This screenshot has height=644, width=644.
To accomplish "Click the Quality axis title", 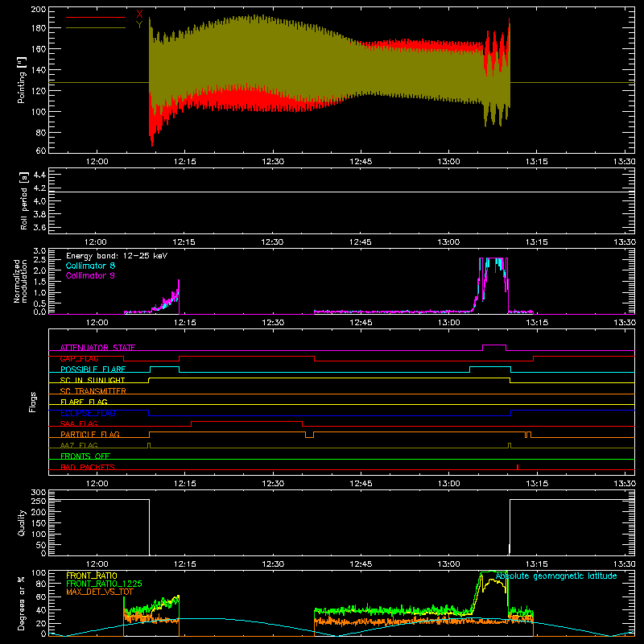I will 22,522.
